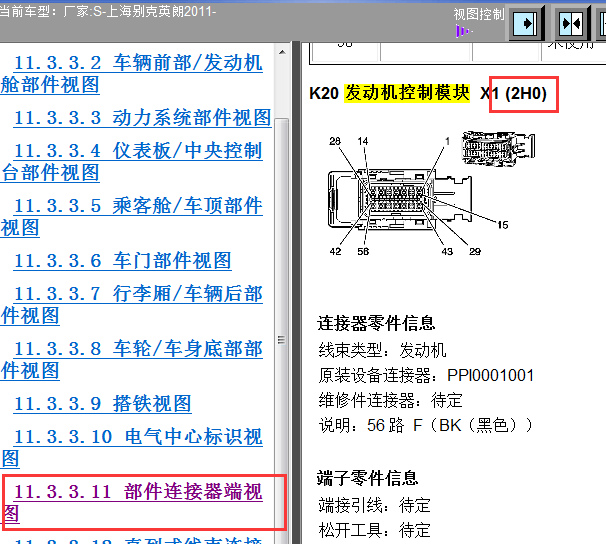Click pin label 29 in diagram
606x544 pixels.
(x=475, y=252)
